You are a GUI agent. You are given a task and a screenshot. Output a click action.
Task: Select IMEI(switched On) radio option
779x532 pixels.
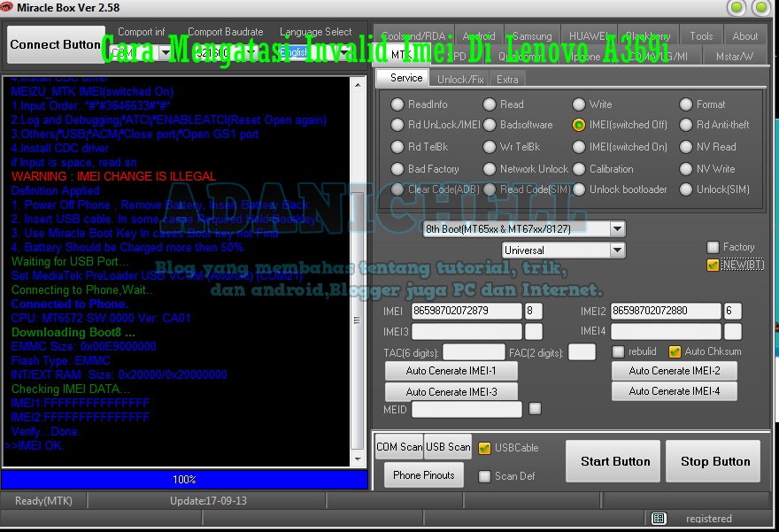578,147
